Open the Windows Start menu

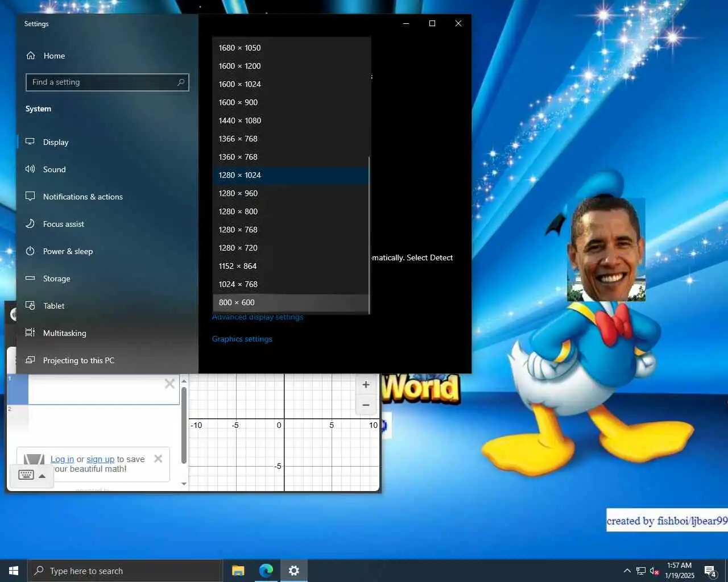[x=14, y=571]
